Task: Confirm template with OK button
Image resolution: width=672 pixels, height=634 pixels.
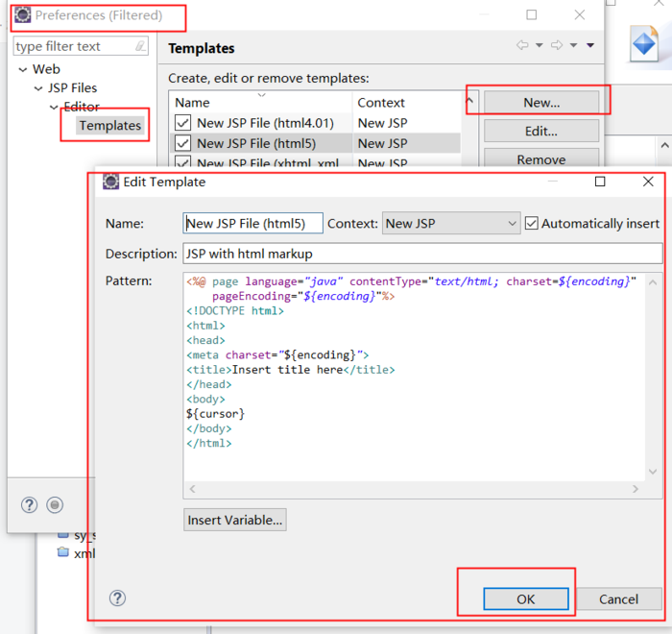Action: (x=526, y=598)
